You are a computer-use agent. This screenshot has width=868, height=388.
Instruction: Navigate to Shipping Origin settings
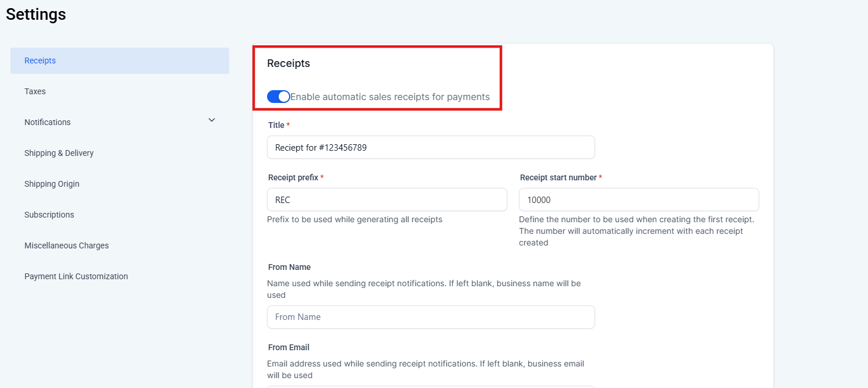52,184
